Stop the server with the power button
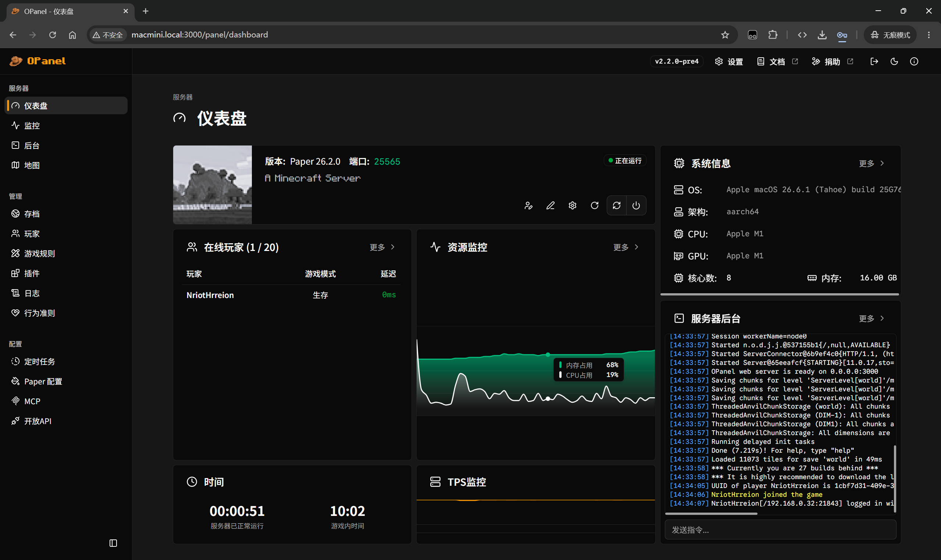The image size is (941, 560). [x=636, y=206]
